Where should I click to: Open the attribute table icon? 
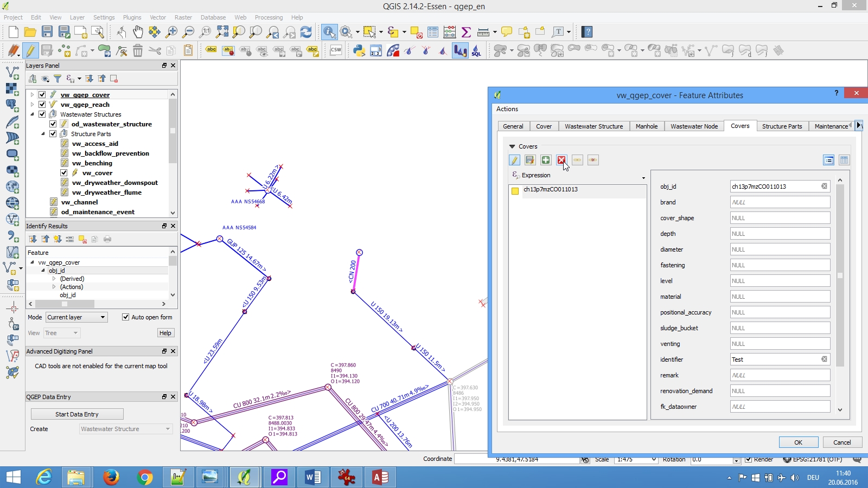433,32
